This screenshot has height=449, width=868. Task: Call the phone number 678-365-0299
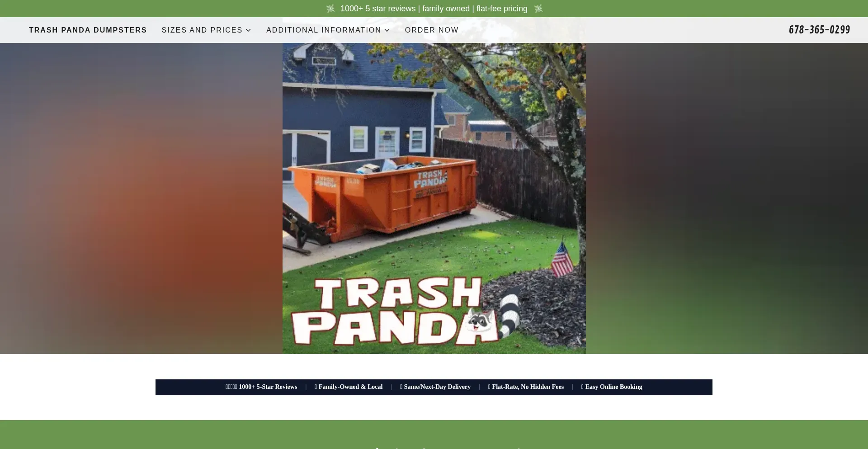tap(819, 30)
